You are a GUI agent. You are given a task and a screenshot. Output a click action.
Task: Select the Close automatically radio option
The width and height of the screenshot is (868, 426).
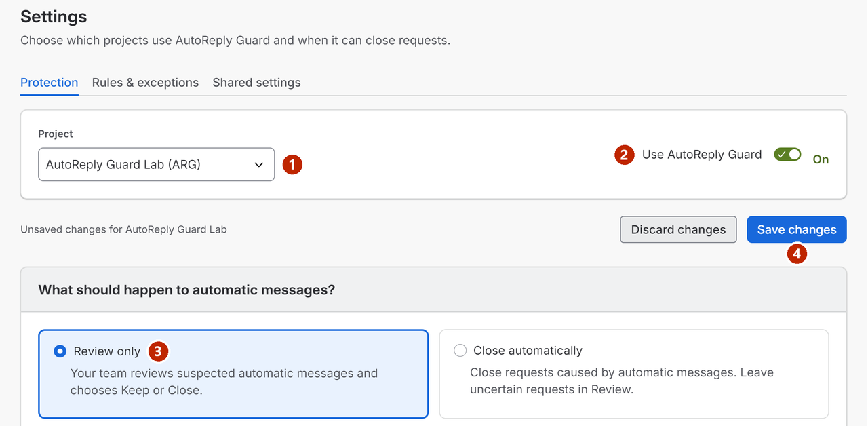coord(460,351)
